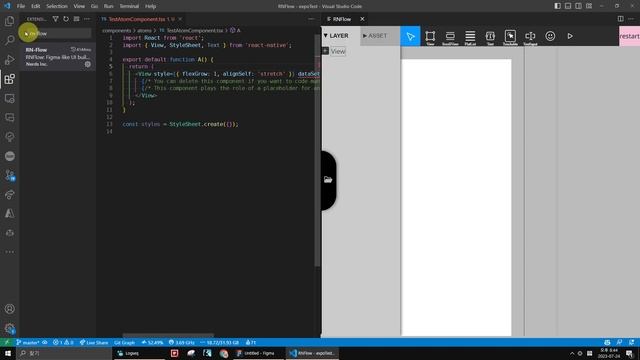Close the RNFlow tab

362,19
